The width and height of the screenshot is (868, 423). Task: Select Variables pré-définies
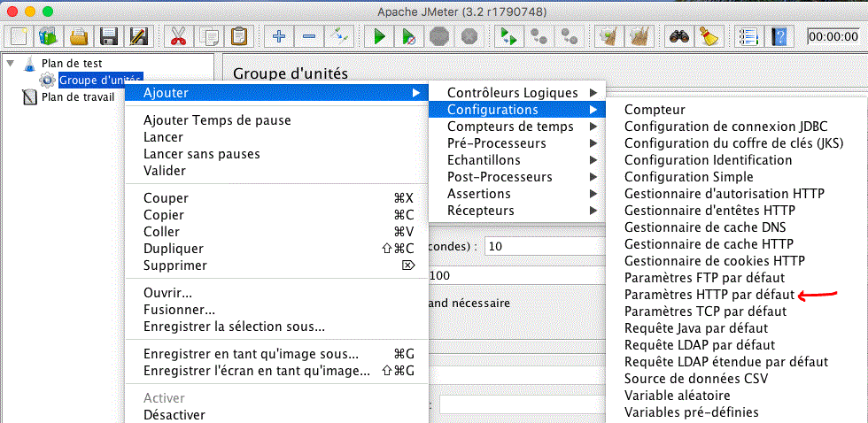(x=692, y=412)
